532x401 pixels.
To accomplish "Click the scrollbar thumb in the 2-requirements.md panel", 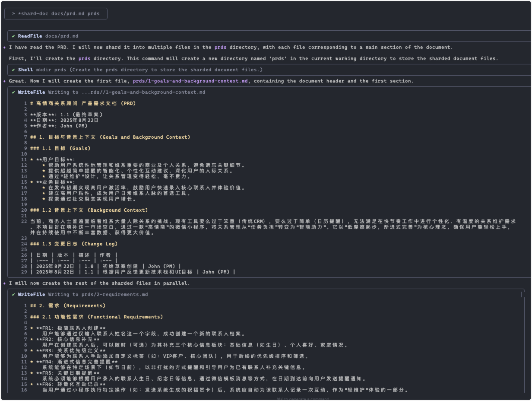I will click(522, 295).
